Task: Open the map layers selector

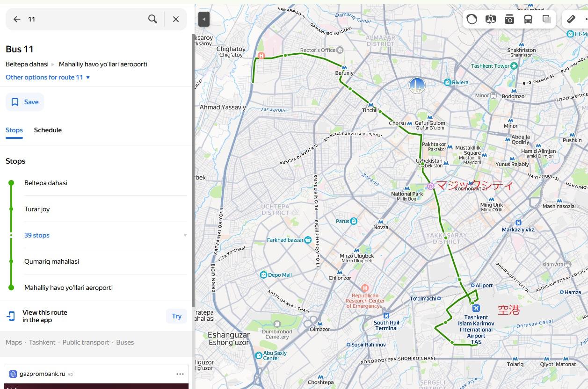Action: [546, 19]
